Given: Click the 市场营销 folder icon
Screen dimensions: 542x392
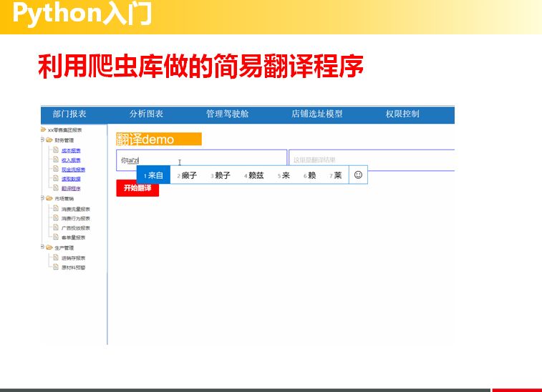Looking at the screenshot, I should [x=49, y=198].
